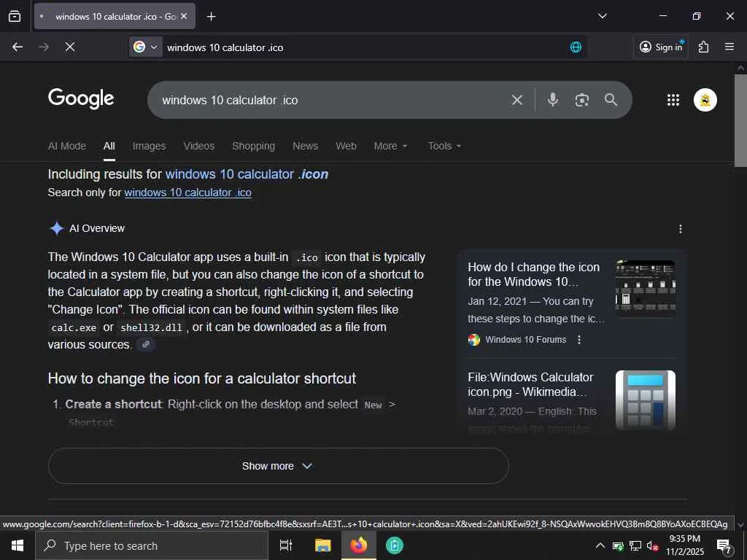Open Windows 10 Forums result options menu
The image size is (747, 560).
[578, 340]
